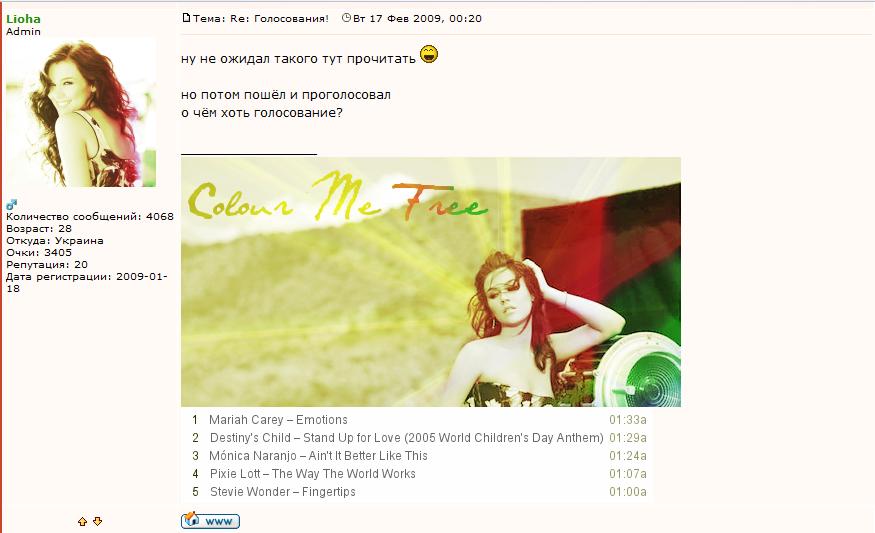
Task: Select track Mariah Carey – Emotions
Action: [278, 420]
